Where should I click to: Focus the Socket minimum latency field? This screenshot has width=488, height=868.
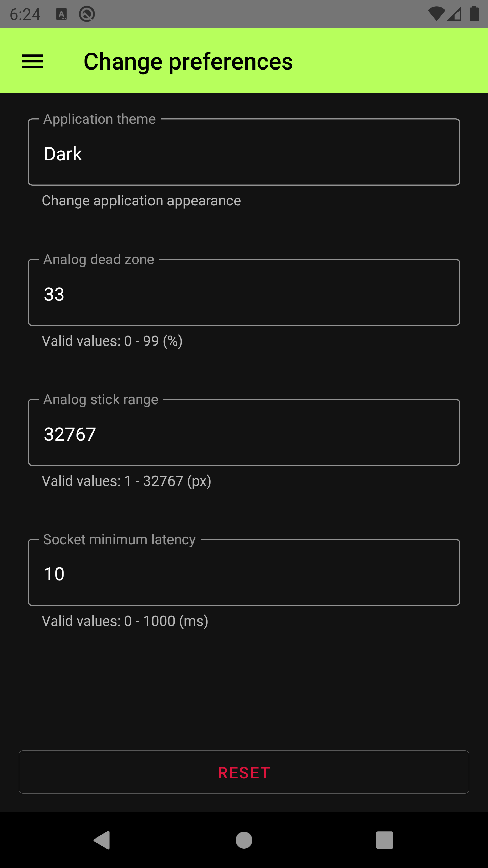(244, 573)
